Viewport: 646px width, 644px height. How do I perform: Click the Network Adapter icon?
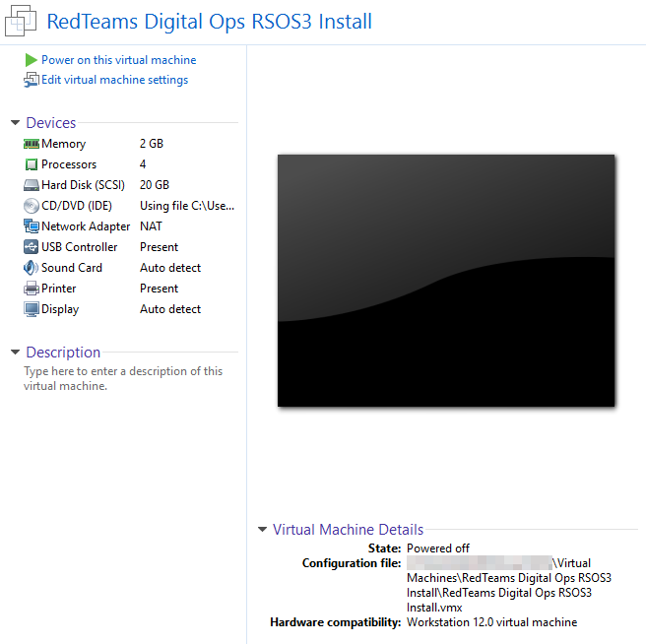32,226
